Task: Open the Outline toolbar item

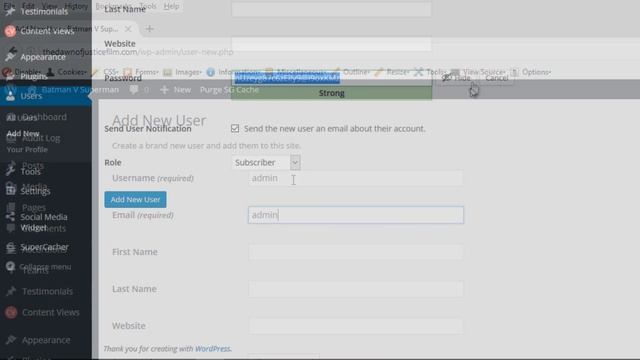Action: 351,72
